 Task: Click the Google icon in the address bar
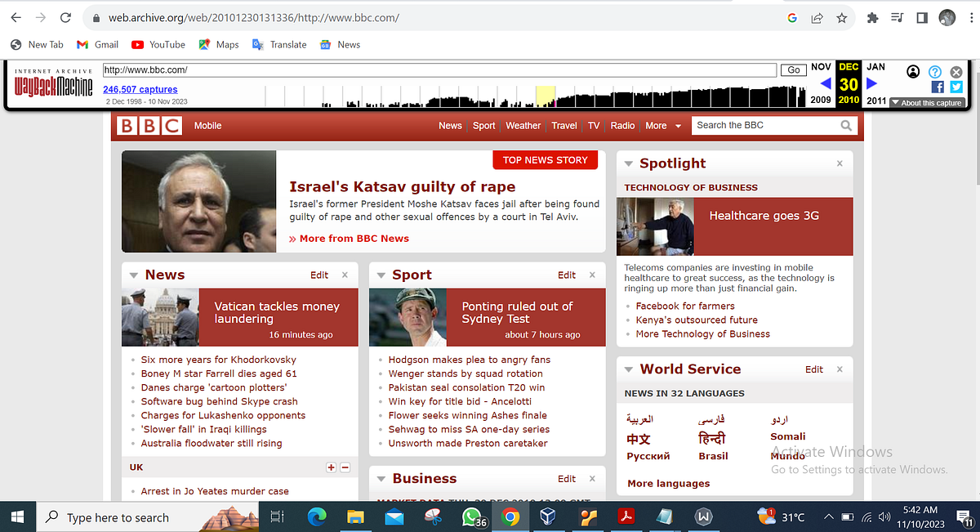point(792,18)
